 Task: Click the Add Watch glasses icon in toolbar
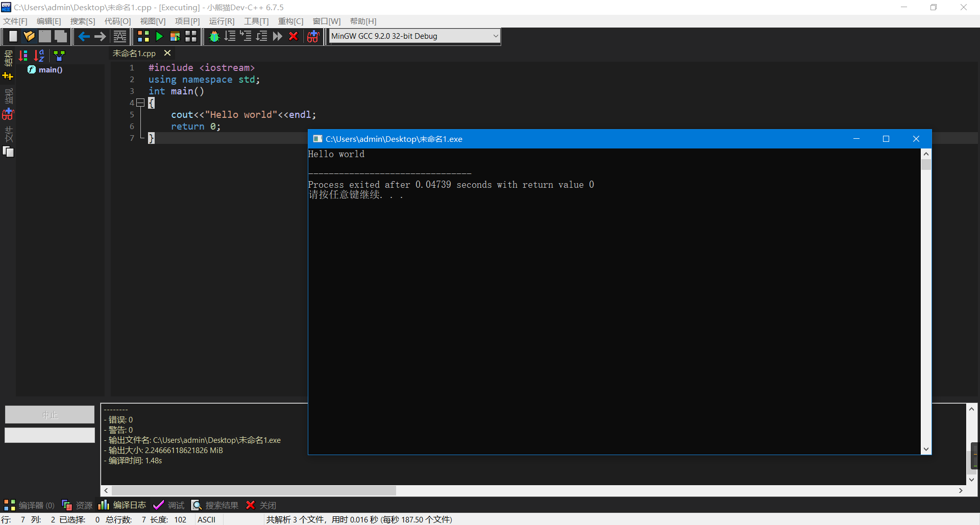point(313,36)
